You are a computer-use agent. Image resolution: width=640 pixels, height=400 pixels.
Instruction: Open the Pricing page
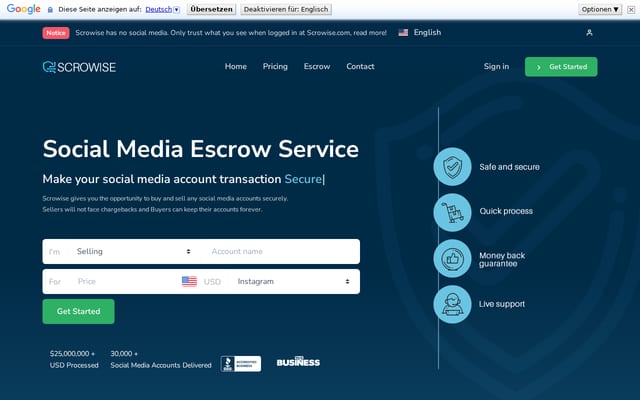click(x=275, y=67)
